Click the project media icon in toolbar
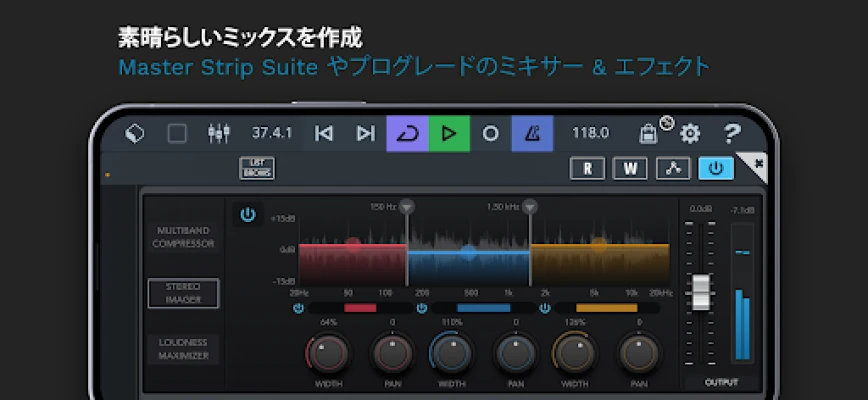Screen dimensions: 868x400 tap(135, 133)
